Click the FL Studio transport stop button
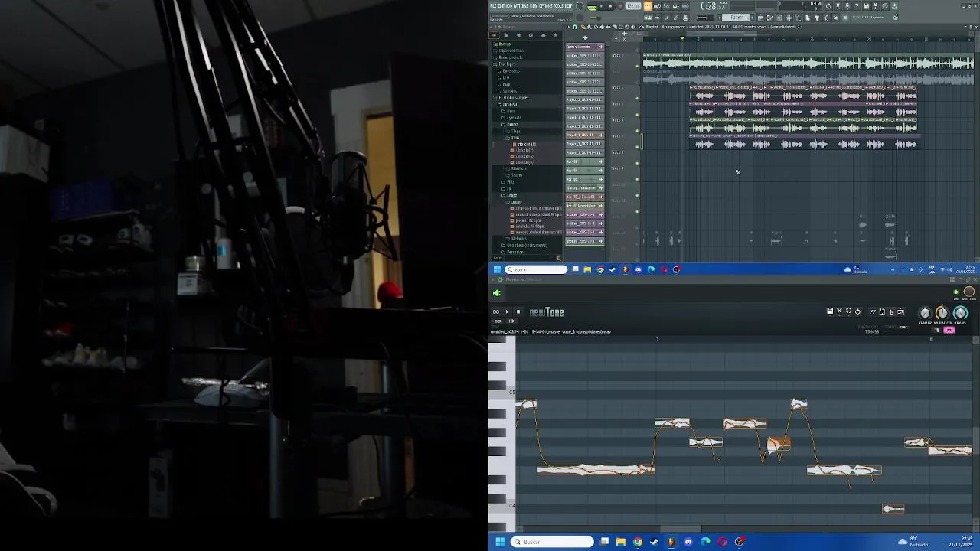 610,6
